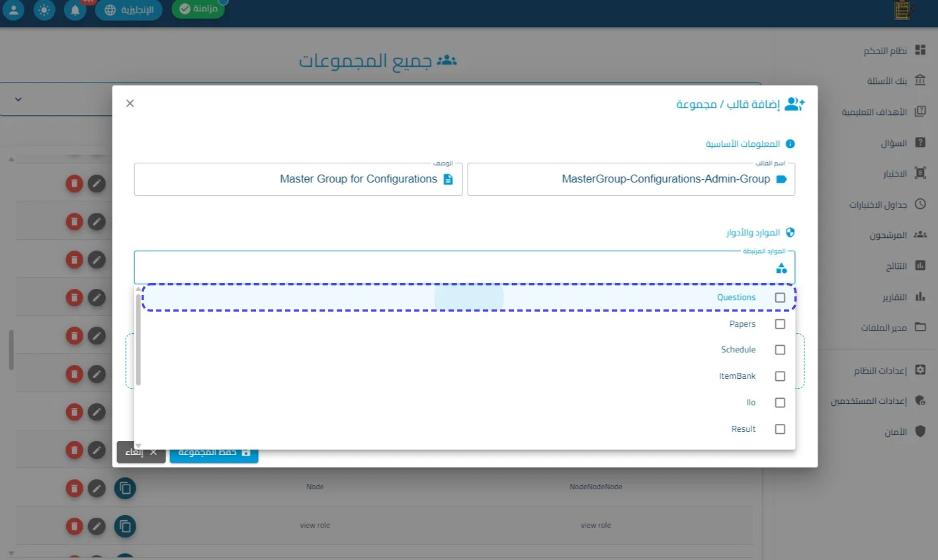The image size is (938, 560).
Task: Click the copy icon in view role row
Action: click(x=125, y=527)
